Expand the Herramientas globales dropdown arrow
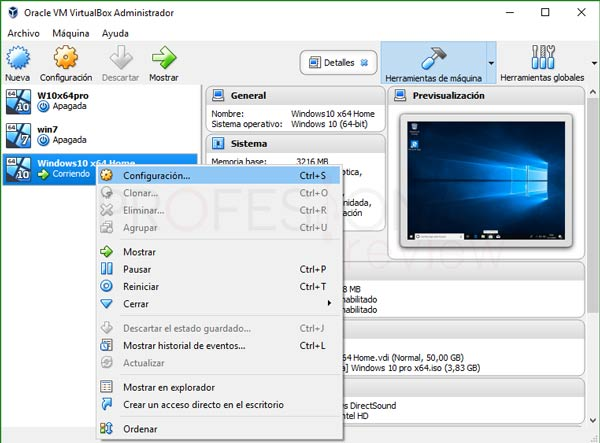600x443 pixels. tap(594, 63)
